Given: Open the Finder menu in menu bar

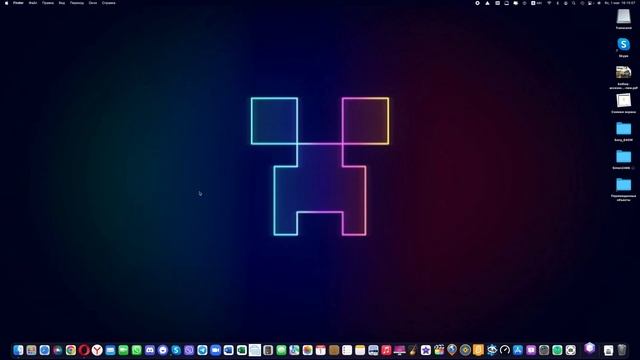Looking at the screenshot, I should pyautogui.click(x=18, y=3).
